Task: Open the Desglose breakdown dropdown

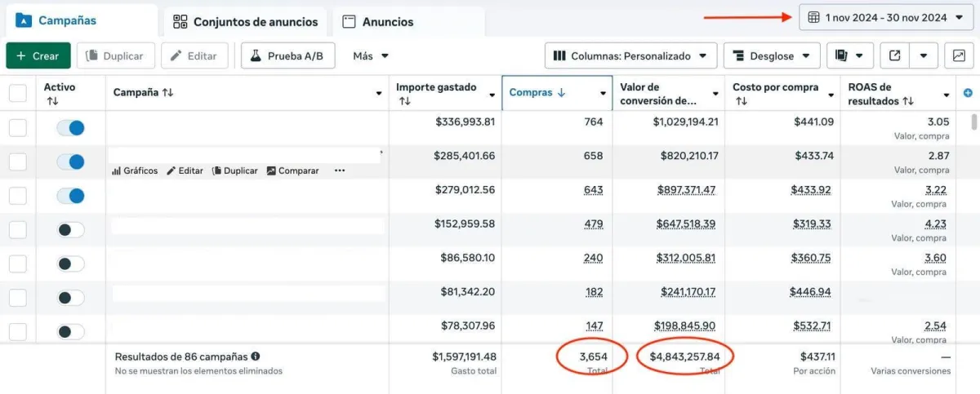Action: click(772, 55)
